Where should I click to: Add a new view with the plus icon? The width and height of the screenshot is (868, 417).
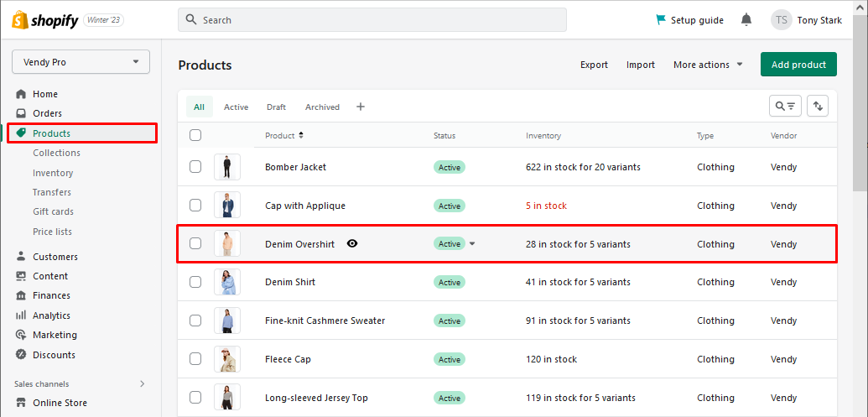[361, 107]
